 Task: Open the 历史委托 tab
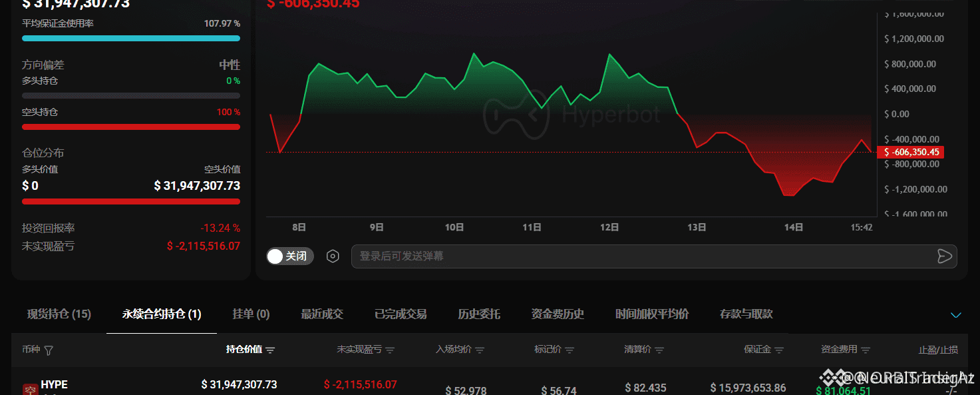(x=479, y=314)
